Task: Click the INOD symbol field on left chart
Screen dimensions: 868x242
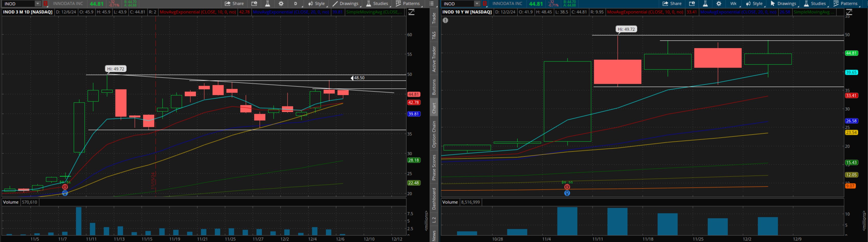Action: pyautogui.click(x=19, y=4)
